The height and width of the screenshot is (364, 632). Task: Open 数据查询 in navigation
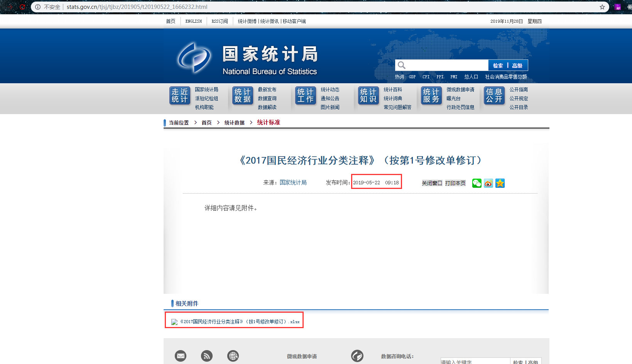point(267,98)
